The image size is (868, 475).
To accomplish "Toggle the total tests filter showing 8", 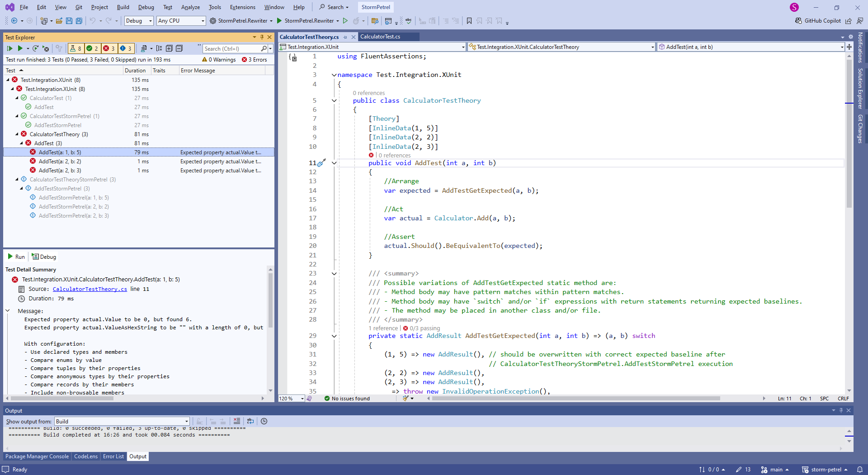I will (x=75, y=48).
